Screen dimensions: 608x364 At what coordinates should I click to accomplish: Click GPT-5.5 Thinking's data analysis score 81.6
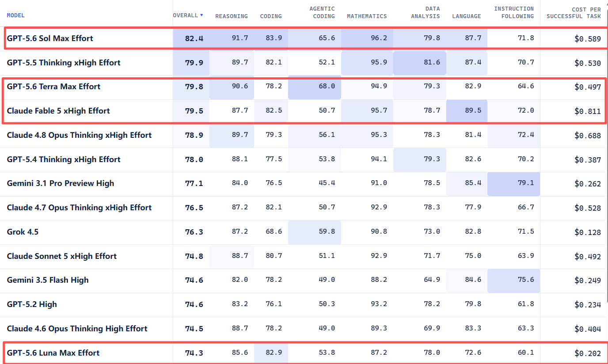(x=432, y=62)
